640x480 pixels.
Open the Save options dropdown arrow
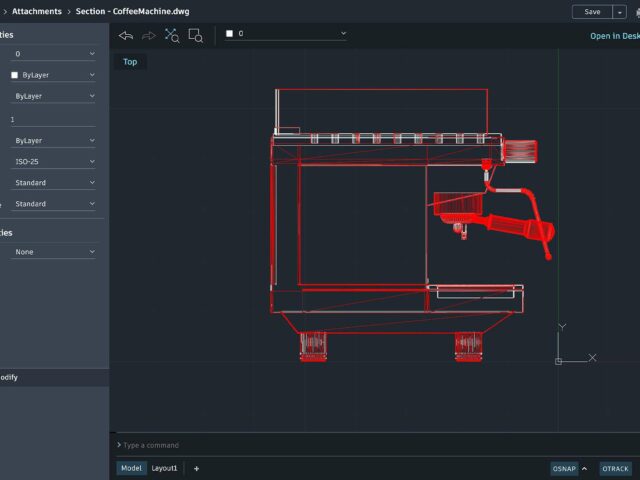pos(620,12)
